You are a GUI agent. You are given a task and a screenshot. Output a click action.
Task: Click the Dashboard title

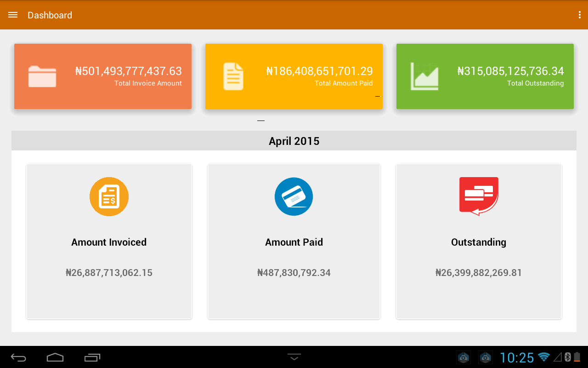(50, 15)
